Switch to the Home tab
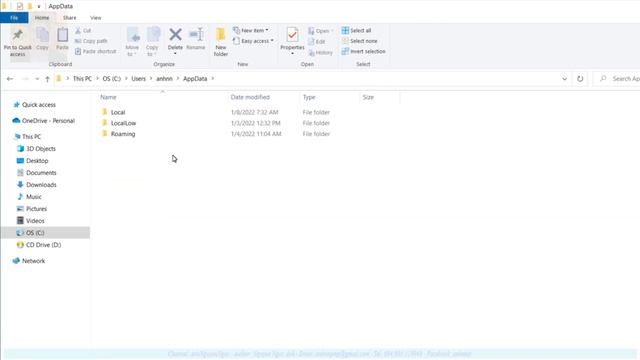 point(42,18)
